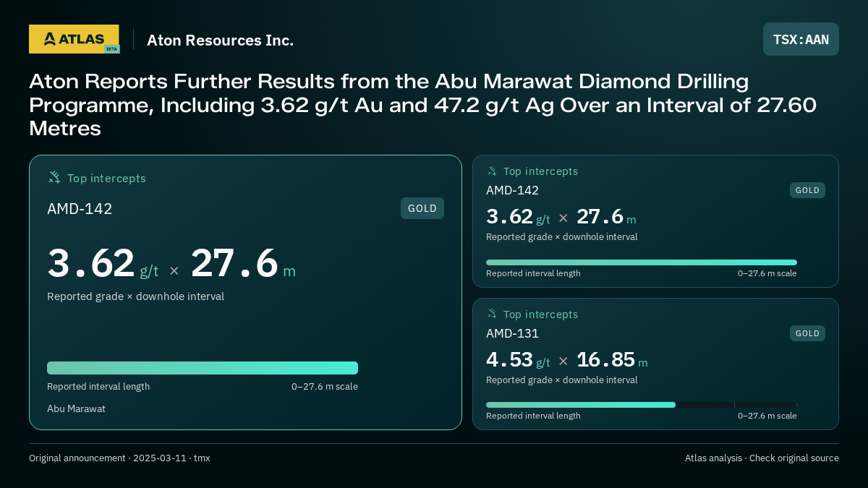
Task: Click the 4.53 g/t grade value
Action: [x=518, y=359]
